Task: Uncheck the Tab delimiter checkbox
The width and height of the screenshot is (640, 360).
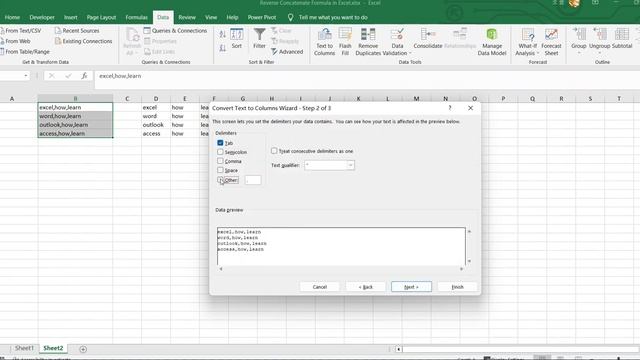Action: [x=220, y=143]
